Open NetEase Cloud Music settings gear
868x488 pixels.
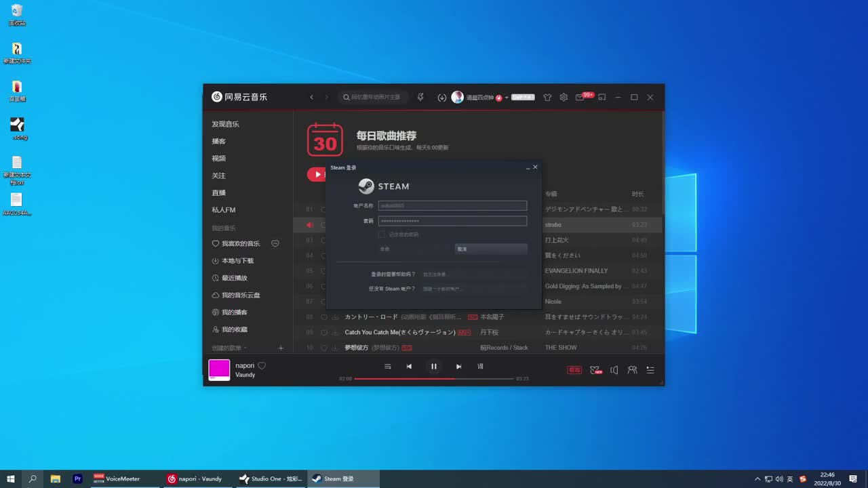pos(564,98)
